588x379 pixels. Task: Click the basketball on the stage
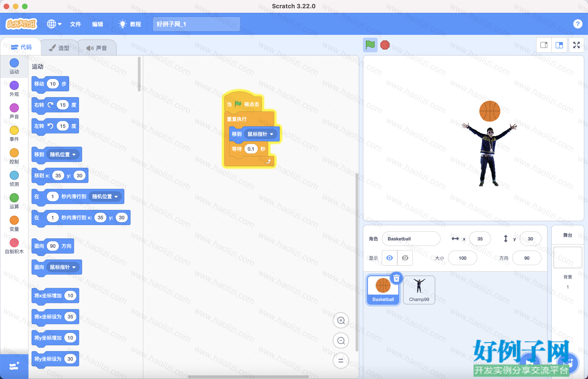pyautogui.click(x=490, y=111)
